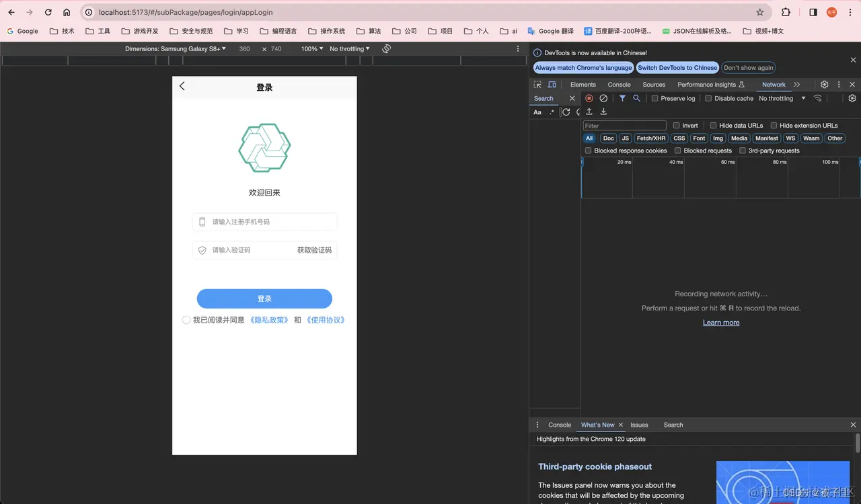Click the network search magnifier icon

636,98
